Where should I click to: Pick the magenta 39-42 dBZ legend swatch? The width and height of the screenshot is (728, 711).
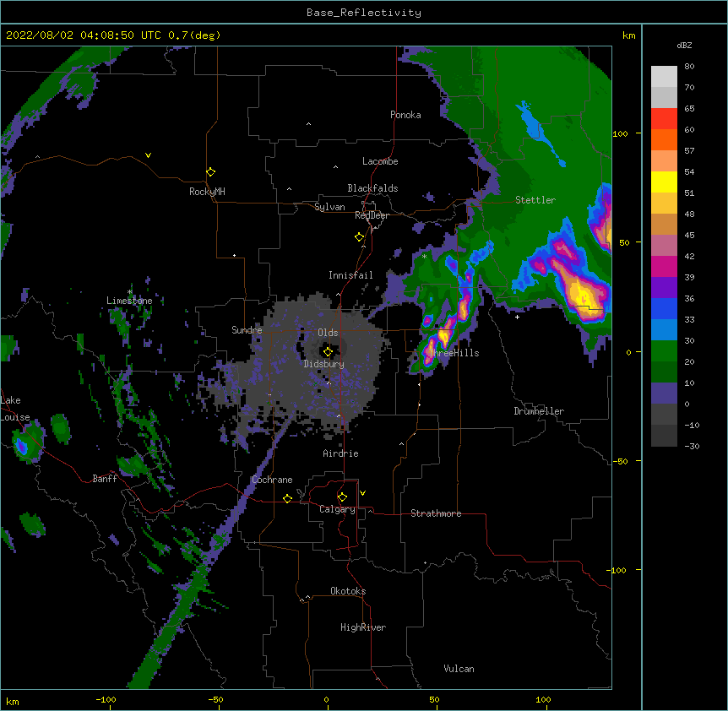click(x=664, y=266)
